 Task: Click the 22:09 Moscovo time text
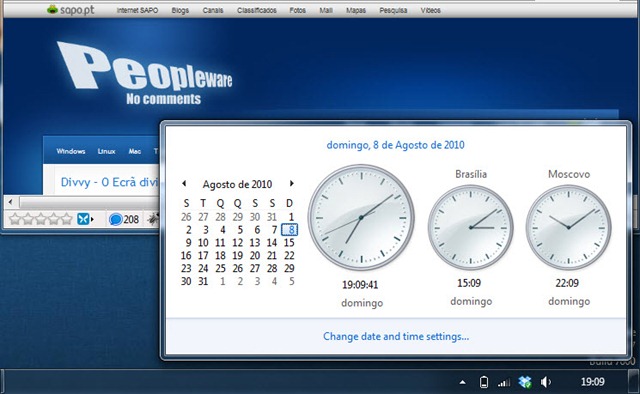pos(567,283)
